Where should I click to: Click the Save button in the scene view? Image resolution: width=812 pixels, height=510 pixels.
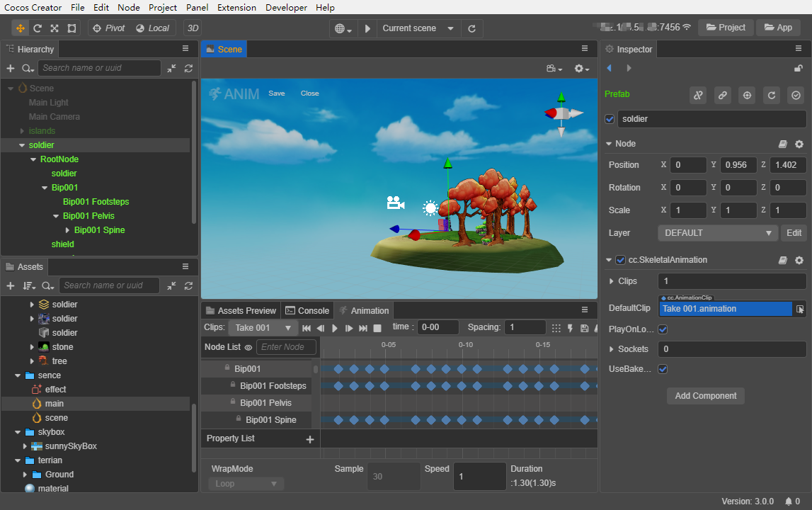click(x=276, y=93)
